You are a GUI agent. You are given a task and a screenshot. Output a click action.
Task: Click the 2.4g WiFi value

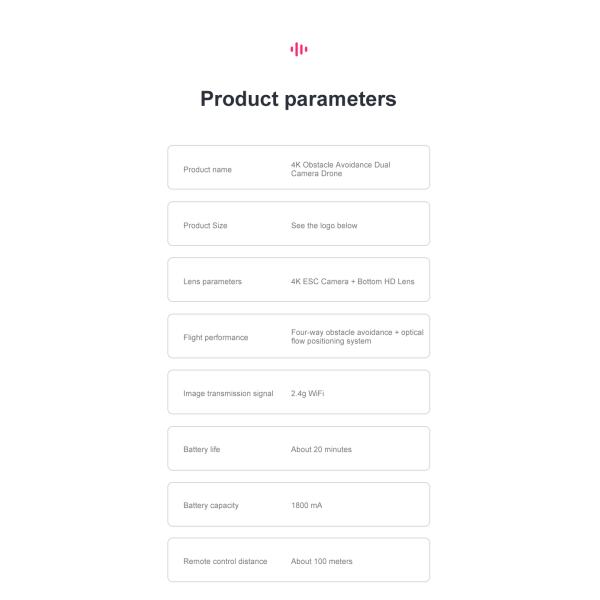[x=308, y=394]
